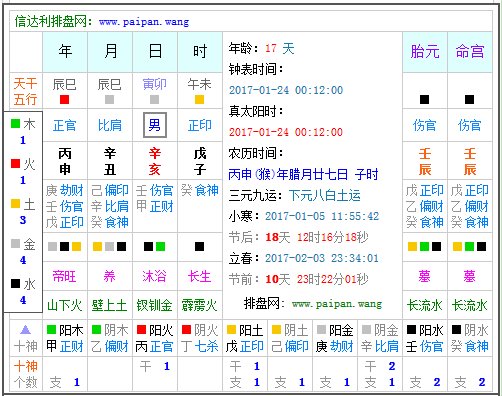Click 长流水 in the 胎元 column
Screen dimensions: 502x396
[425, 305]
